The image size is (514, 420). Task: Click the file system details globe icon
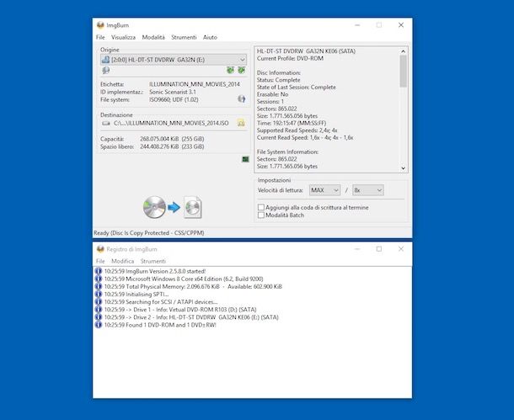tap(242, 98)
